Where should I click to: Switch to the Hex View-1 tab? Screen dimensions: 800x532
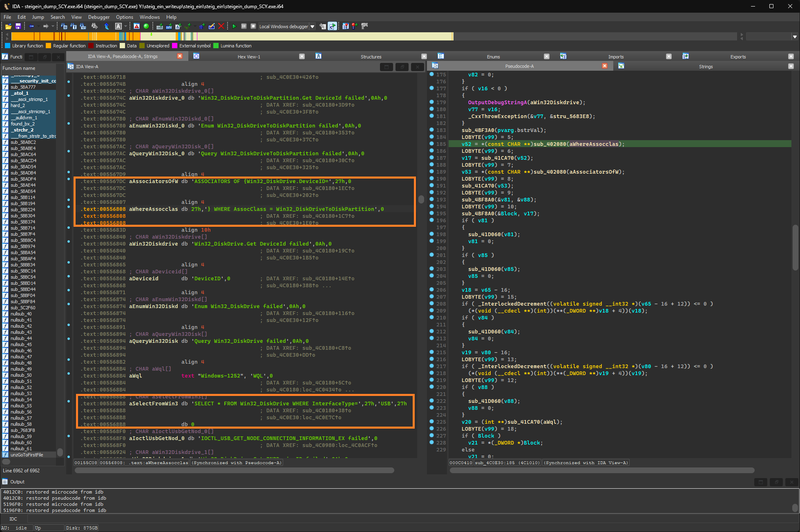pos(249,57)
